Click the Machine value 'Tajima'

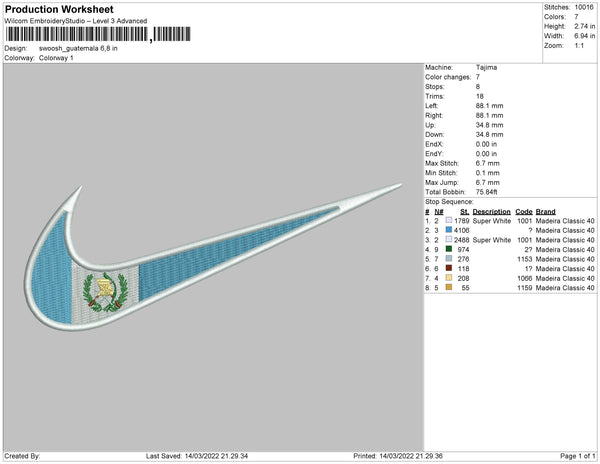pos(486,67)
